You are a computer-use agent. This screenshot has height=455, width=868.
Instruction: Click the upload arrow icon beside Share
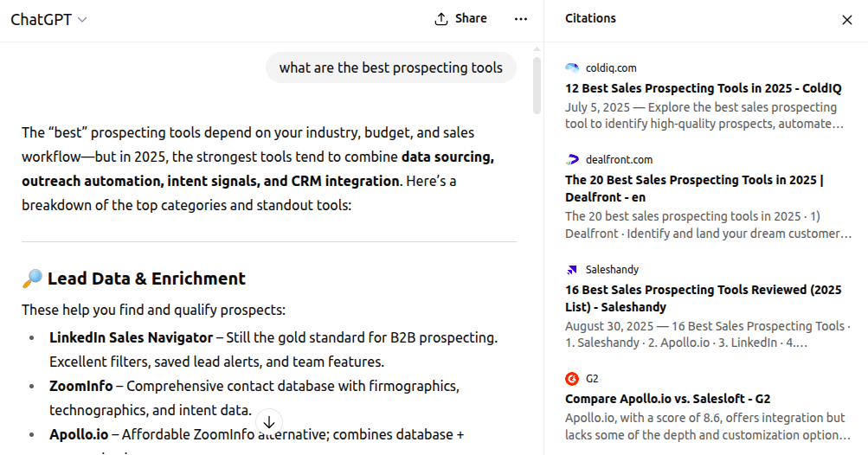pos(441,19)
